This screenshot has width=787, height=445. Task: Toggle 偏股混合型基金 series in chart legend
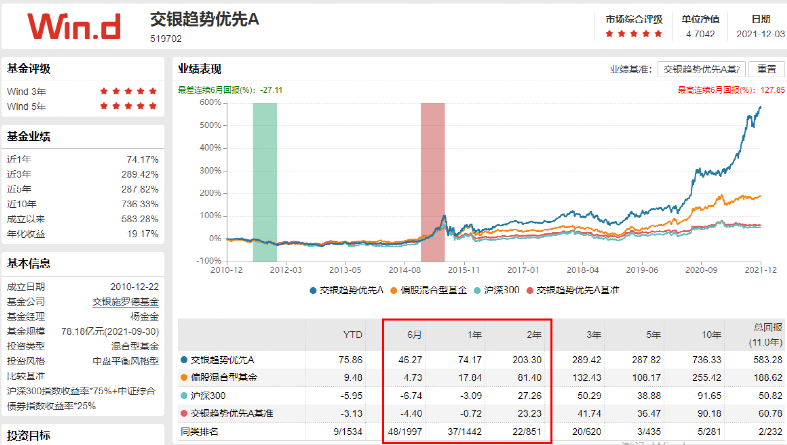click(424, 290)
